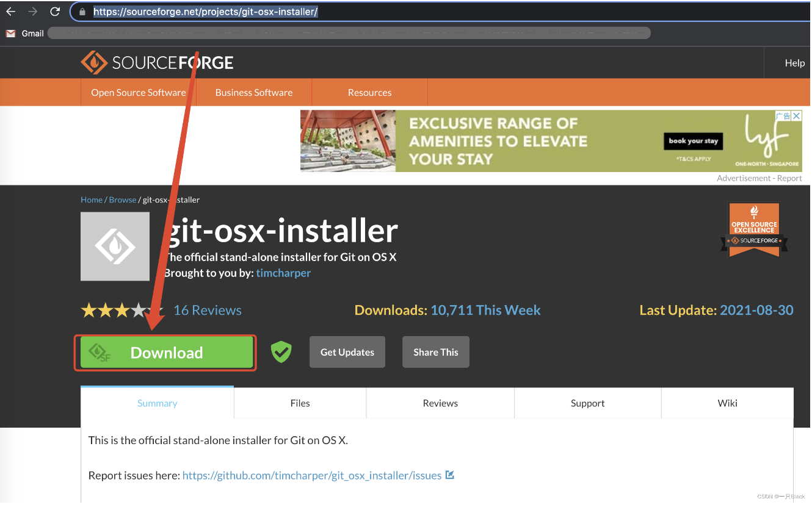Click the git-osx-installer project icon
The width and height of the screenshot is (812, 521).
point(115,246)
